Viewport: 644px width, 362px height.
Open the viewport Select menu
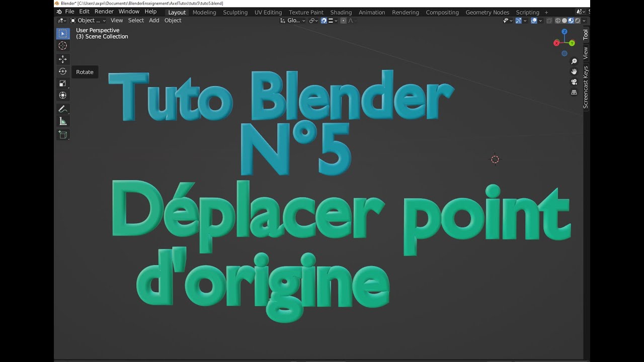point(136,21)
